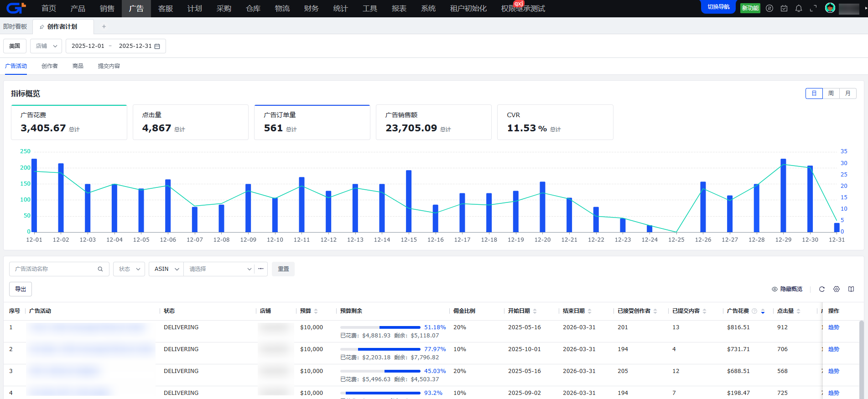This screenshot has height=399, width=868.
Task: Click the notification bell icon
Action: coord(799,8)
